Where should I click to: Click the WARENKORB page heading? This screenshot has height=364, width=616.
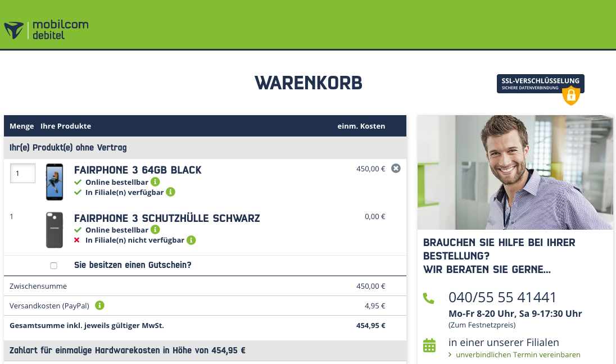(x=309, y=83)
